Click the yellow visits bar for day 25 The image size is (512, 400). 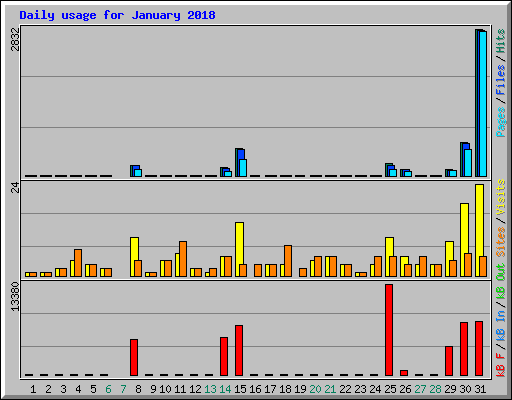389,247
